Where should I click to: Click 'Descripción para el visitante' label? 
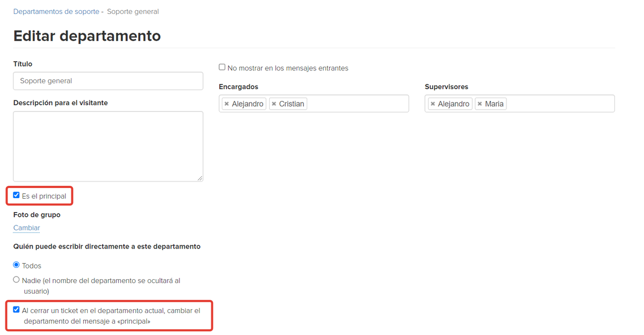coord(60,103)
